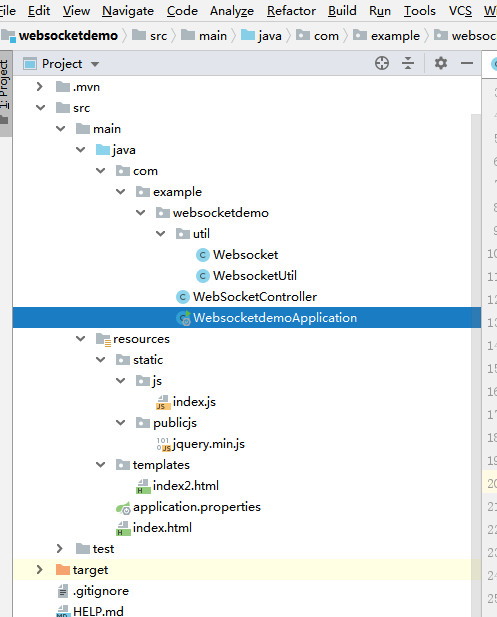Click the index.html file icon

(123, 528)
